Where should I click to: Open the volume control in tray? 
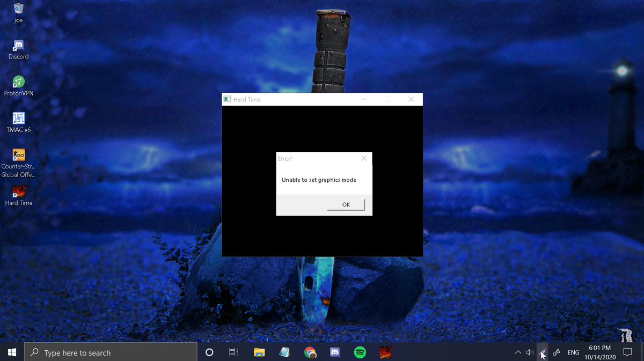coord(530,352)
